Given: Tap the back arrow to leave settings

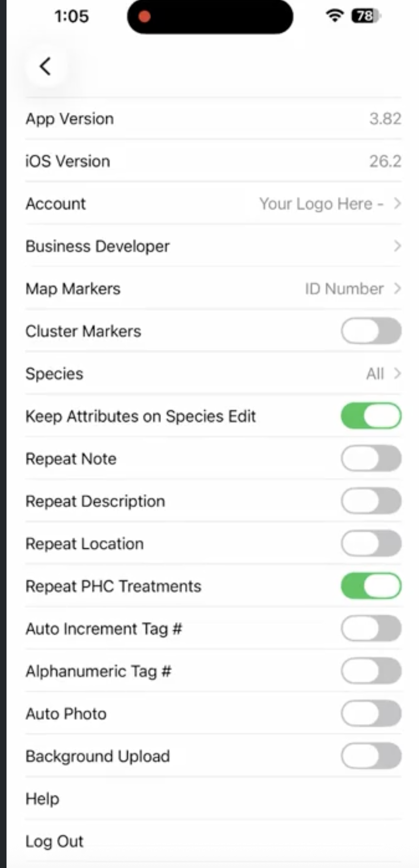Looking at the screenshot, I should (x=44, y=66).
